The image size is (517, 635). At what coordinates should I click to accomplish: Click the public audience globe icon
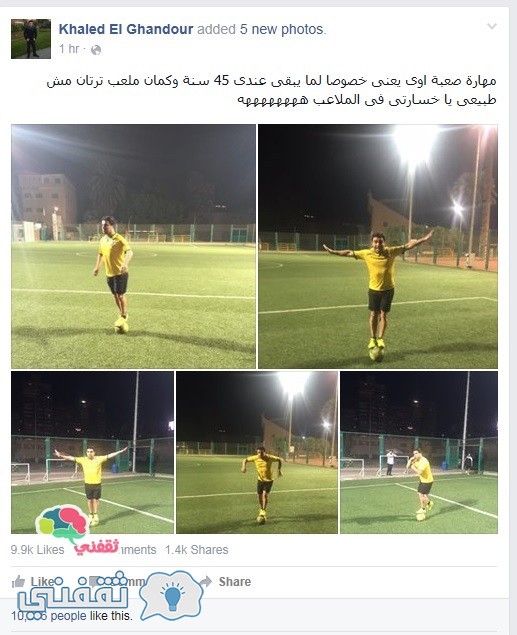(x=96, y=50)
